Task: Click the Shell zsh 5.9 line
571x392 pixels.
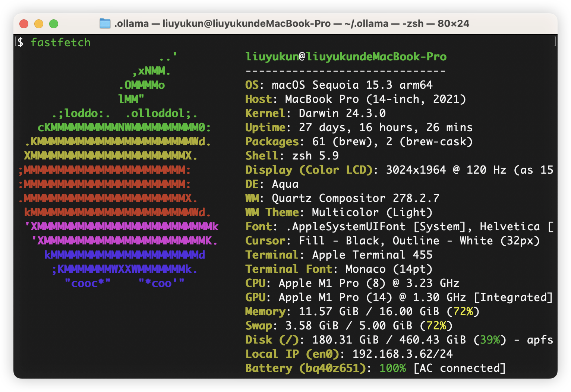Action: 292,156
